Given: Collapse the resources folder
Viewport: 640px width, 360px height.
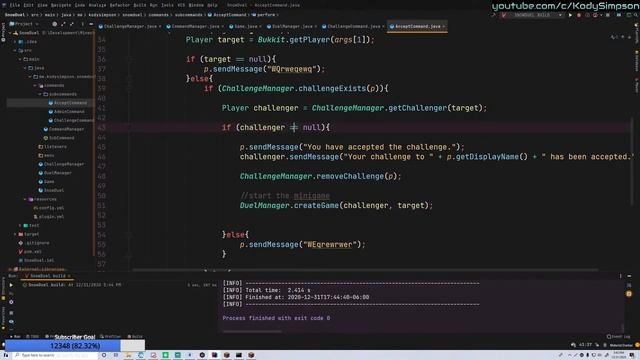Looking at the screenshot, I should pos(25,199).
